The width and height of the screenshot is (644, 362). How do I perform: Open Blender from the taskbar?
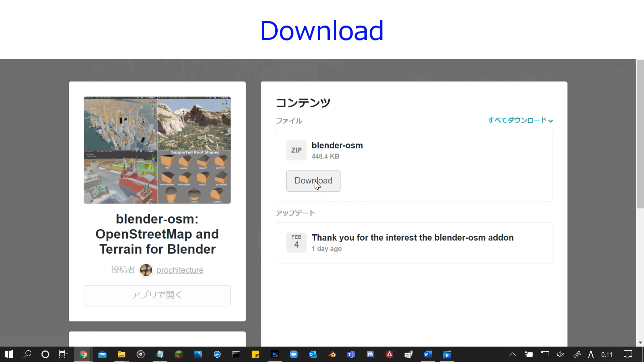click(332, 354)
